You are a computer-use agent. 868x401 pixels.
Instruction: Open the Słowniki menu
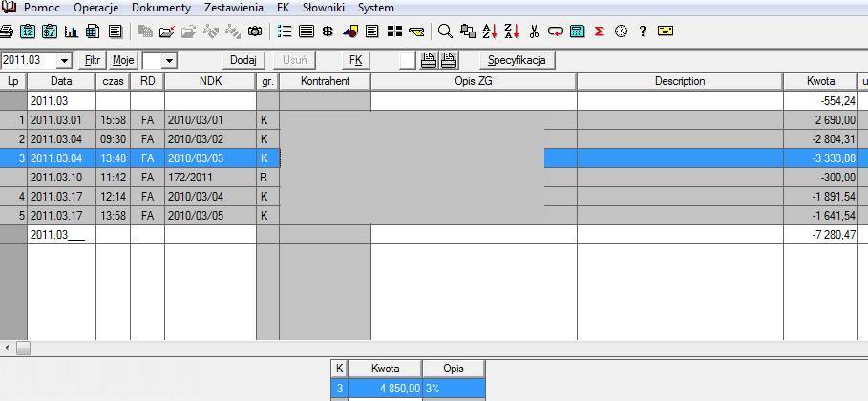(x=323, y=8)
